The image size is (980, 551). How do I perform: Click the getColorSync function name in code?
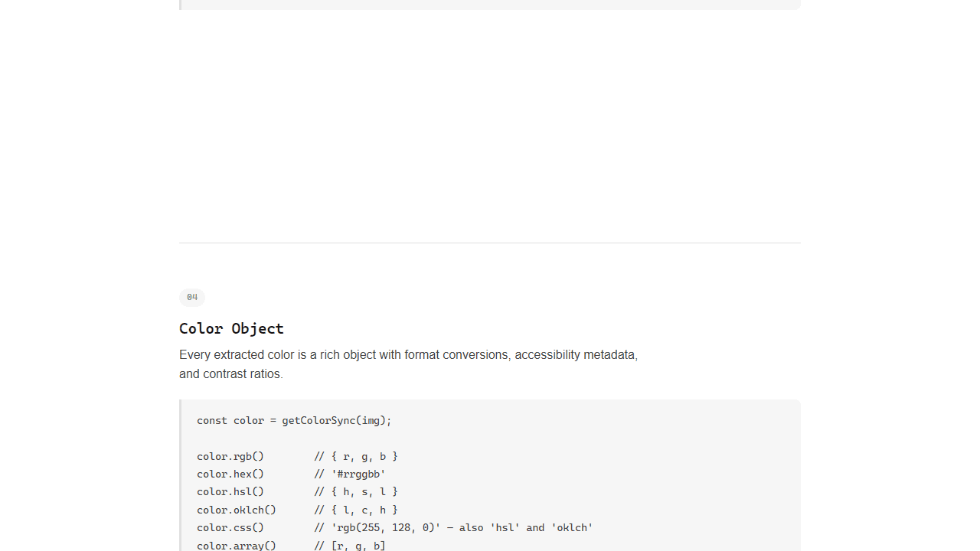pos(318,420)
